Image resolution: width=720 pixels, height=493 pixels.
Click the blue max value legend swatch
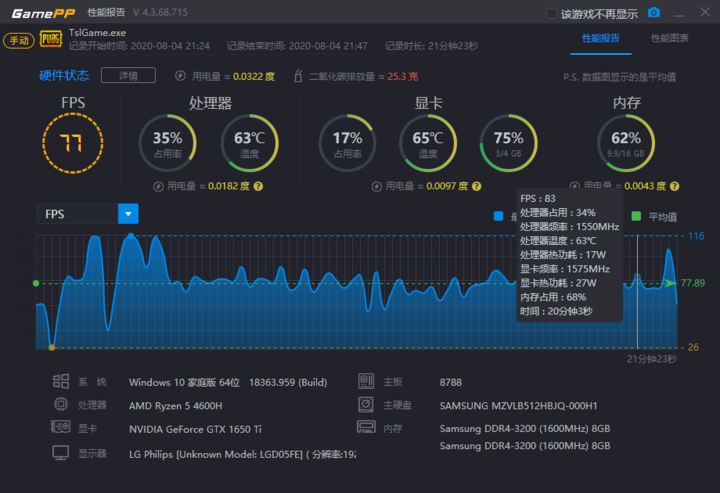coord(498,216)
